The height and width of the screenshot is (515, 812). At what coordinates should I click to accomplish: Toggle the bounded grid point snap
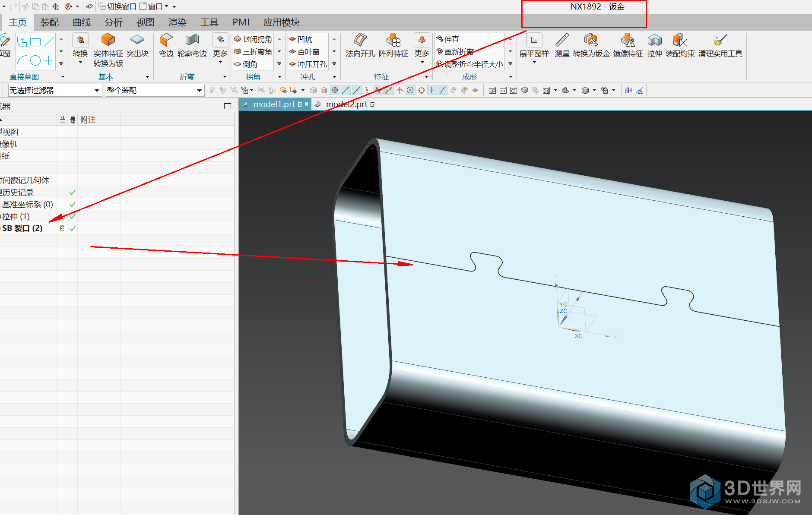point(475,90)
